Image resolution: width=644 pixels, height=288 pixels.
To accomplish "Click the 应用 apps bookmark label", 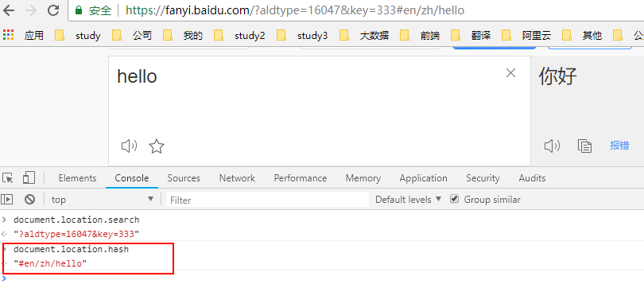I will pyautogui.click(x=33, y=36).
